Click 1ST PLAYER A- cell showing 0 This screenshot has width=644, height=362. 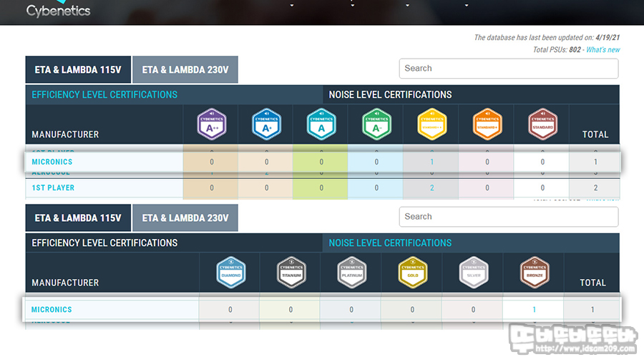pos(376,188)
